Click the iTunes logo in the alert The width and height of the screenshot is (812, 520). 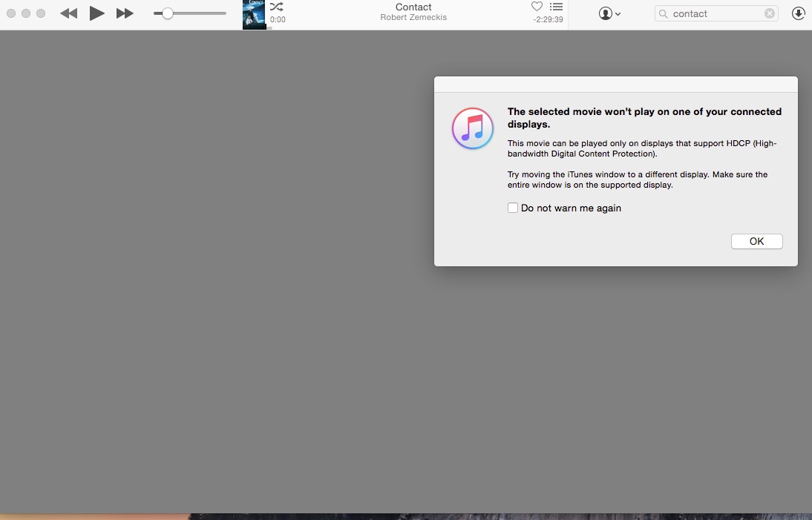(473, 128)
